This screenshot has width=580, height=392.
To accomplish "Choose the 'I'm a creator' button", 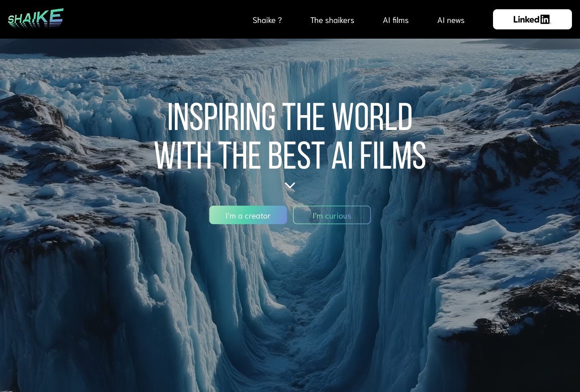I will (x=248, y=215).
